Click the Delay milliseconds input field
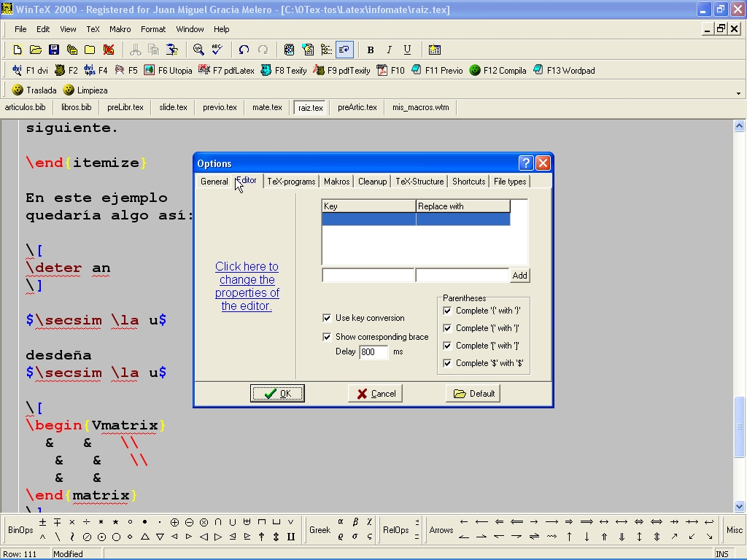 (x=373, y=352)
